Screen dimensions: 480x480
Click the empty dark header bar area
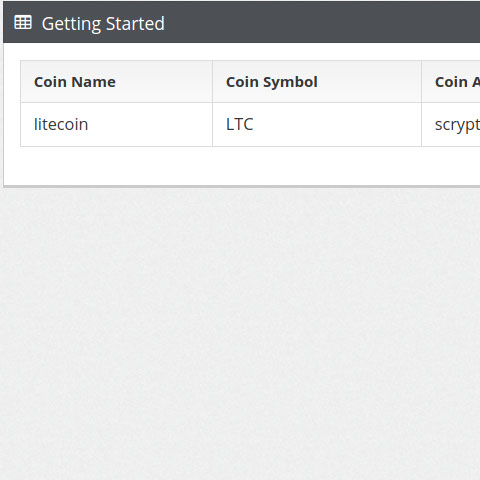click(x=320, y=23)
